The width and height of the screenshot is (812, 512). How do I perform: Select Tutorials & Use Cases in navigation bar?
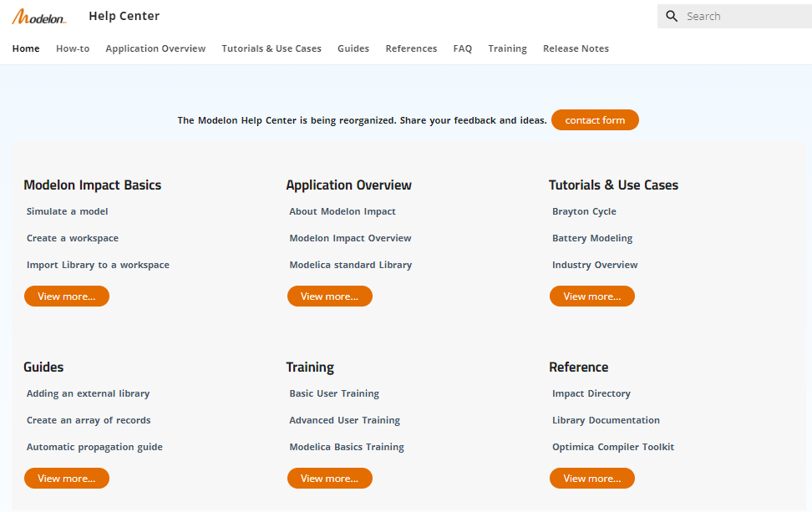272,48
